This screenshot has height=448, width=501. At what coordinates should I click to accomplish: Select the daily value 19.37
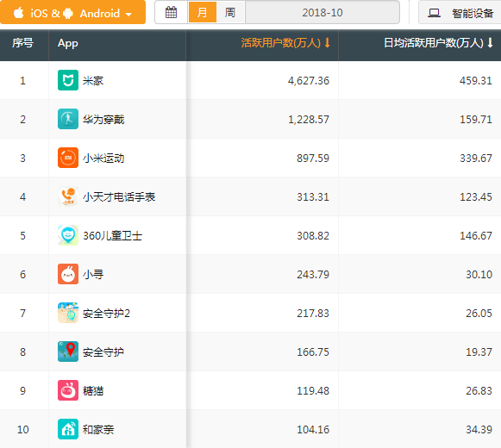(x=479, y=352)
